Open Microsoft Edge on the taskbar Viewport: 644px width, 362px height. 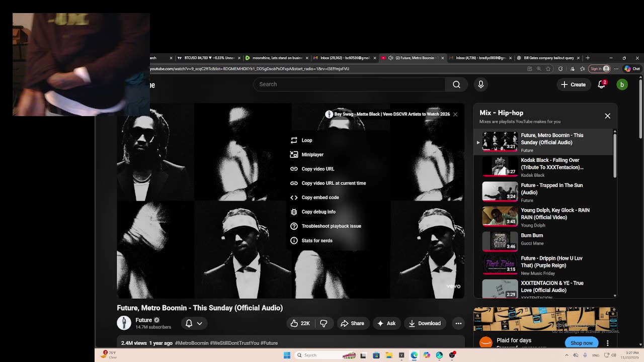click(414, 355)
